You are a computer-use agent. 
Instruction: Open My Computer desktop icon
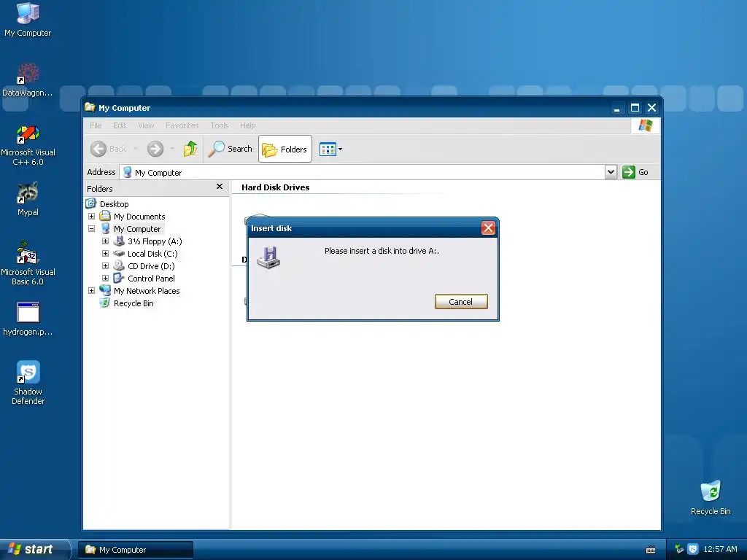point(28,20)
